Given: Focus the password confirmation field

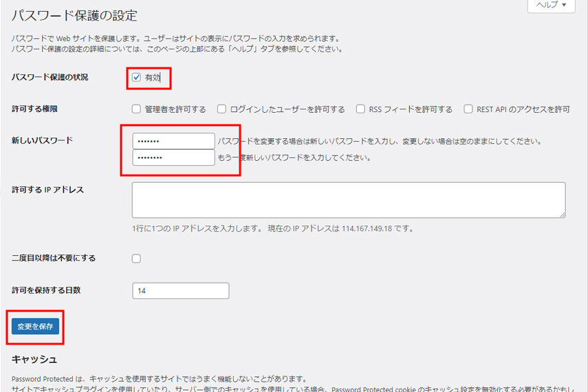Looking at the screenshot, I should pos(173,157).
